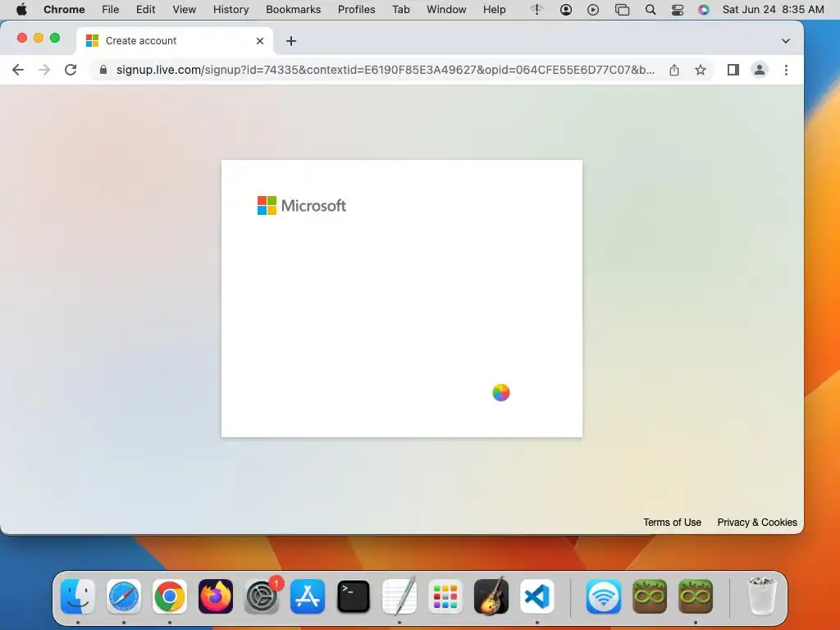Launch Terminal from the dock
This screenshot has height=630, width=840.
[x=354, y=596]
